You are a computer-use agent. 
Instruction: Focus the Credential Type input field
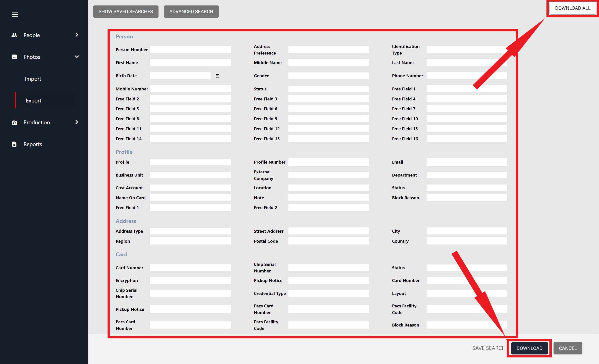328,293
